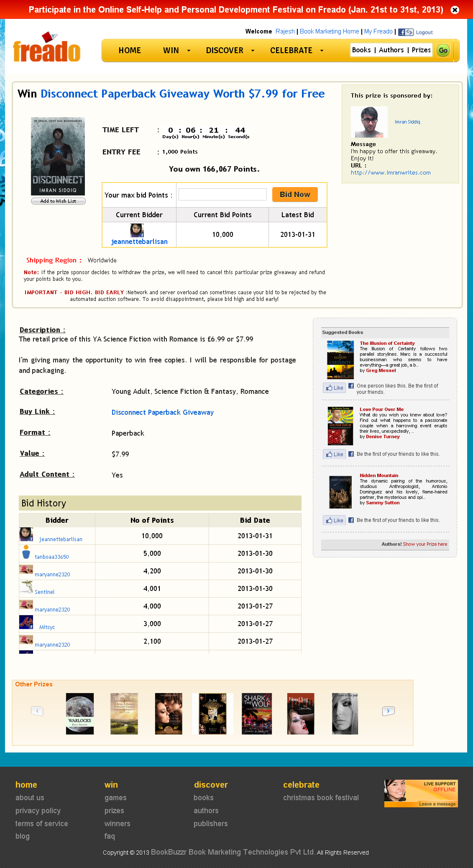The width and height of the screenshot is (473, 868).
Task: Open the Shark & The Wolf prize thumbnail
Action: click(x=257, y=714)
